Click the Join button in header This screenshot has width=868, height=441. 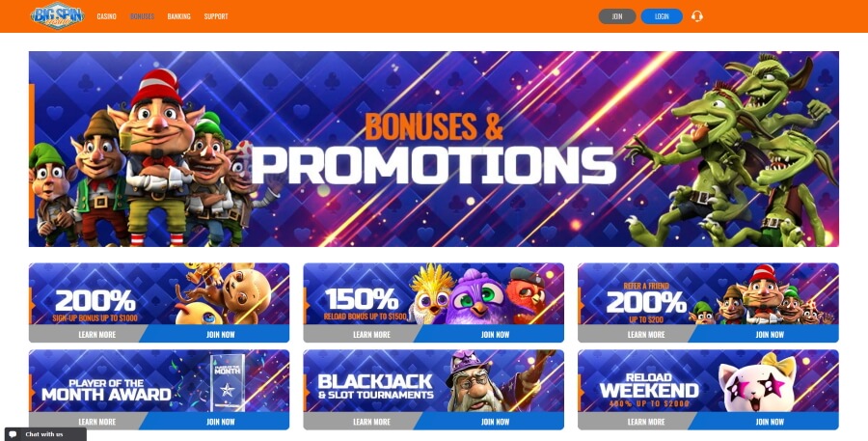[x=617, y=16]
